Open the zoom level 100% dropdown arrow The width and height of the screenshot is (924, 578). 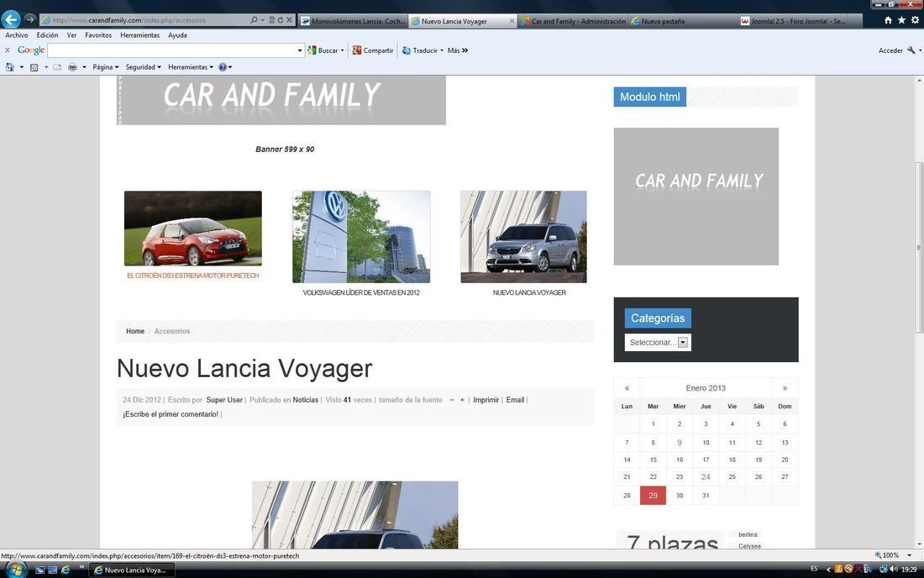point(909,555)
